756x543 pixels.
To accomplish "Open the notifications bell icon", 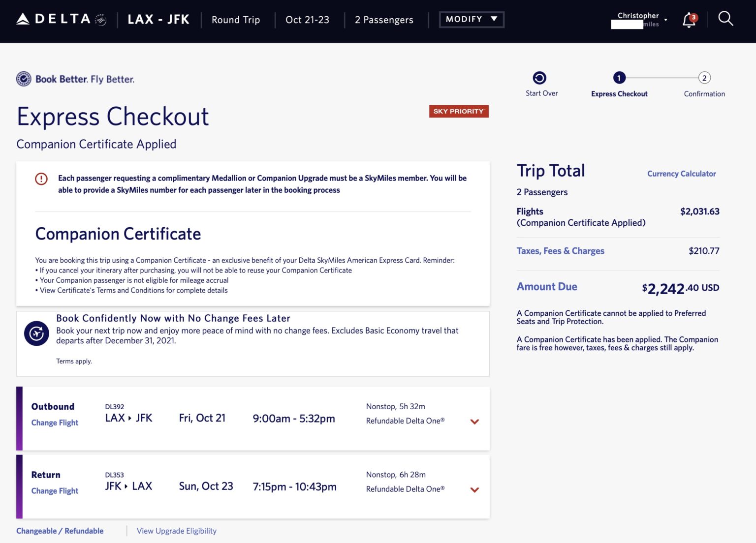I will (x=689, y=20).
